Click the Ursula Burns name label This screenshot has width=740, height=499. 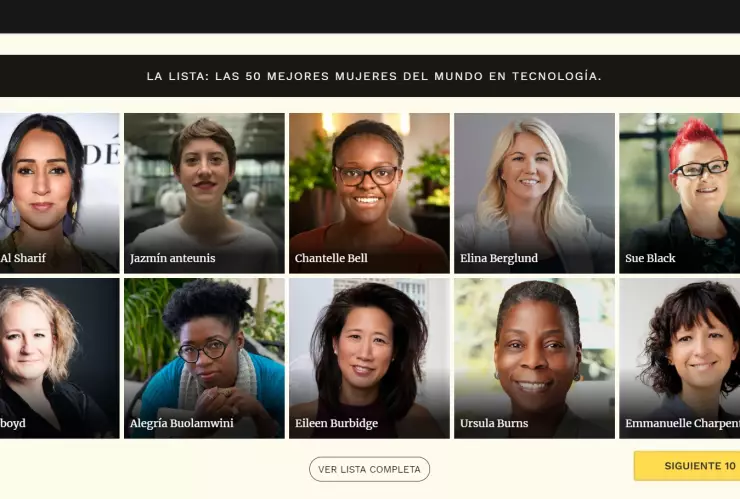[x=494, y=423]
